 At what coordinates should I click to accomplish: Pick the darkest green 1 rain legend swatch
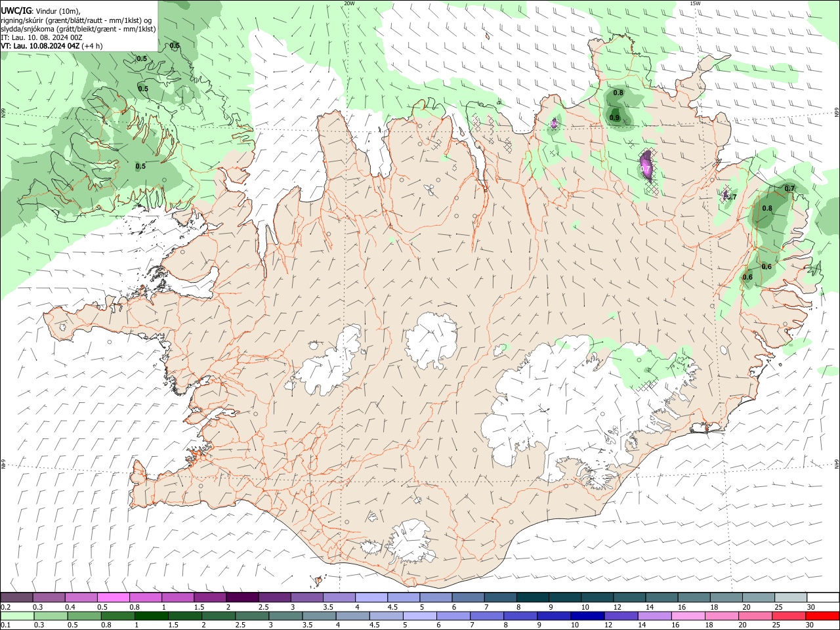[152, 616]
